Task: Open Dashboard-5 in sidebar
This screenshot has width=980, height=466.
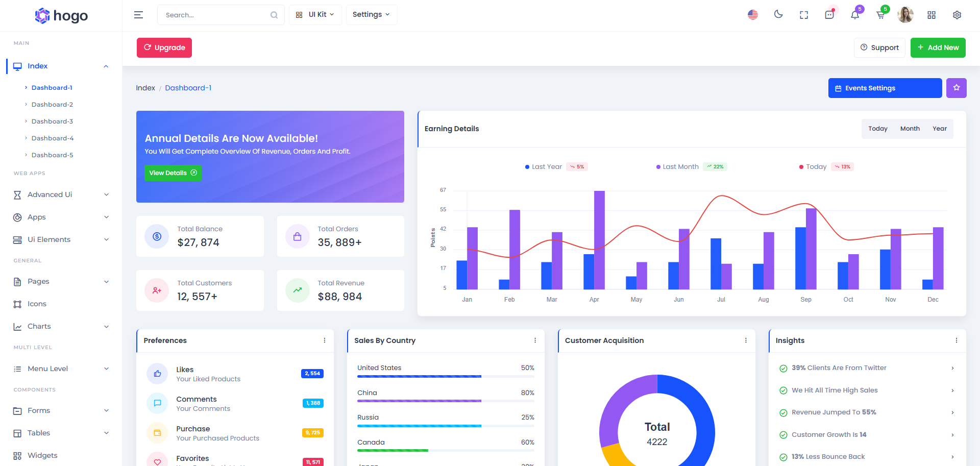Action: click(52, 155)
